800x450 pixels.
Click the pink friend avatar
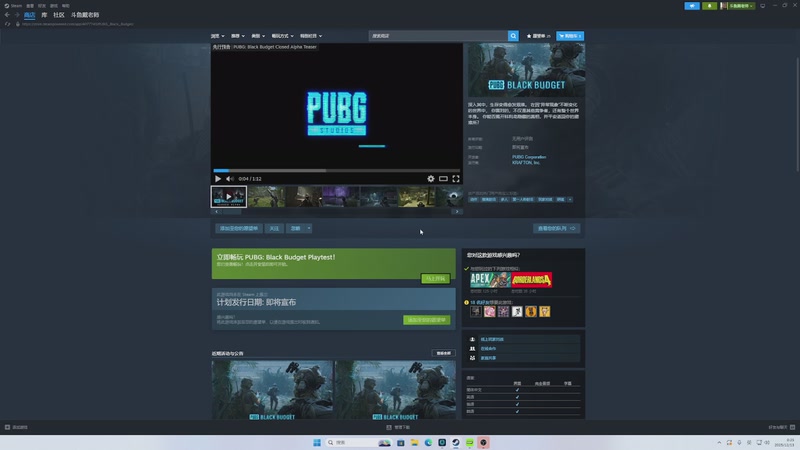coord(489,311)
